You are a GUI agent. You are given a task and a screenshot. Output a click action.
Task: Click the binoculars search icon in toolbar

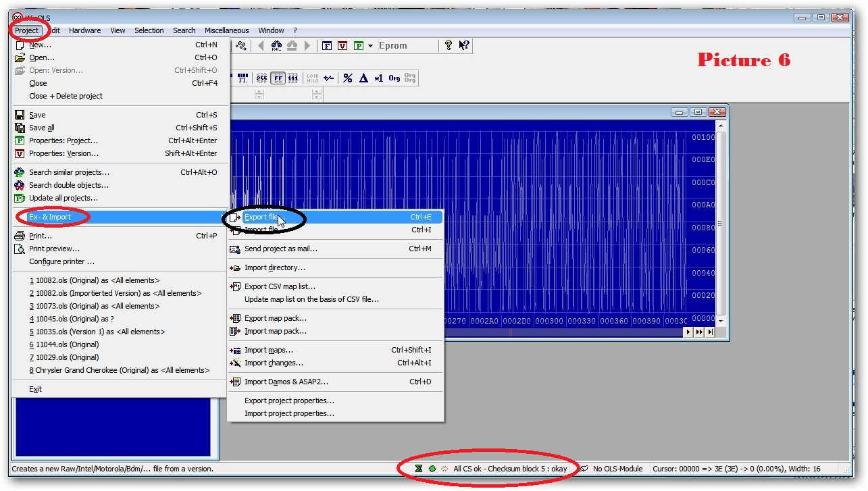pyautogui.click(x=276, y=46)
